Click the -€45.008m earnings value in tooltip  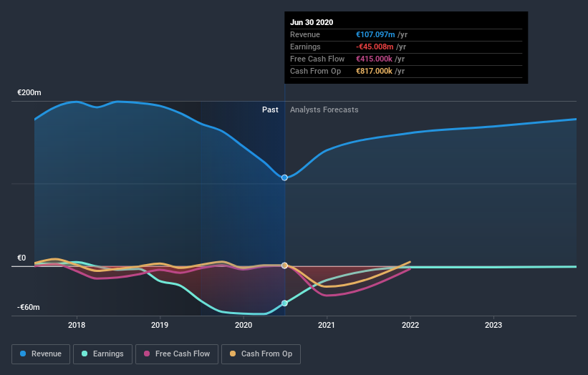375,47
